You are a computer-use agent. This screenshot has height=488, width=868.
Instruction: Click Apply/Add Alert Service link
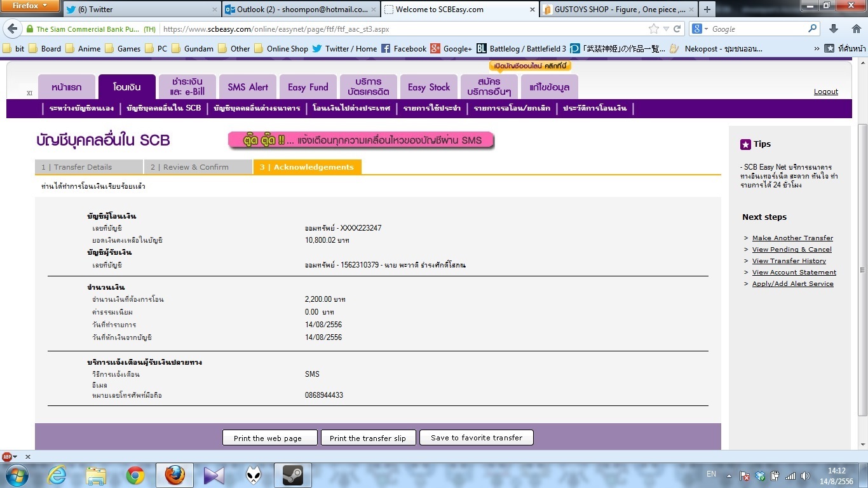pos(793,283)
